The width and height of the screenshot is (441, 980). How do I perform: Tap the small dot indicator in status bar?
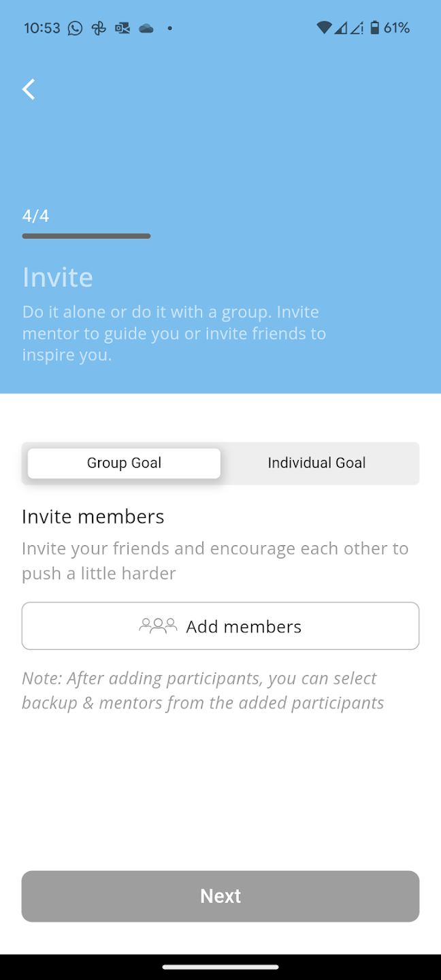[x=169, y=28]
